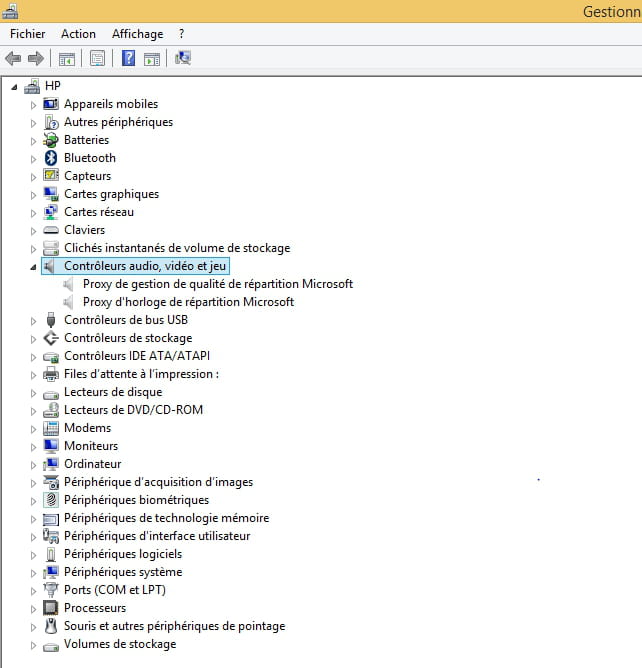Click the blue Help question-mark icon
The image size is (642, 668).
(128, 58)
